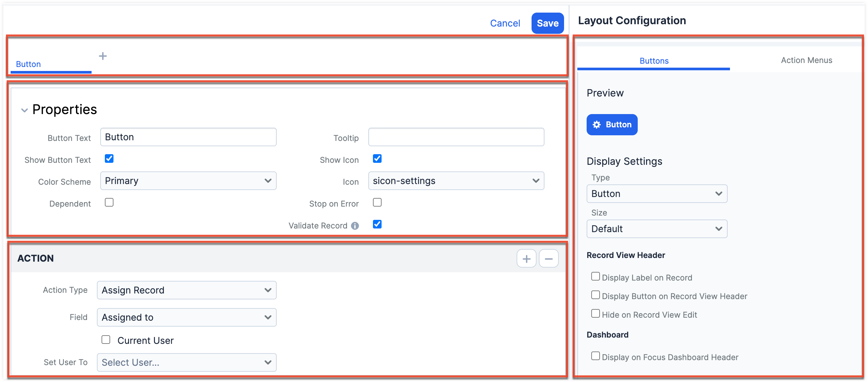Open the Color Scheme dropdown
The width and height of the screenshot is (868, 382).
coord(188,181)
